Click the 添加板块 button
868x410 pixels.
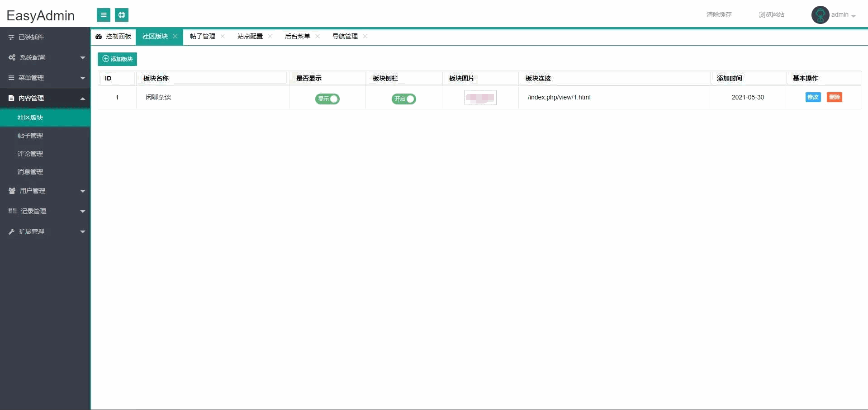pos(118,59)
